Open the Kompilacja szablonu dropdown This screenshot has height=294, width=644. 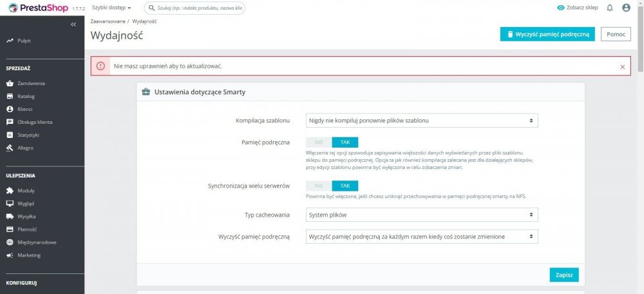point(422,121)
